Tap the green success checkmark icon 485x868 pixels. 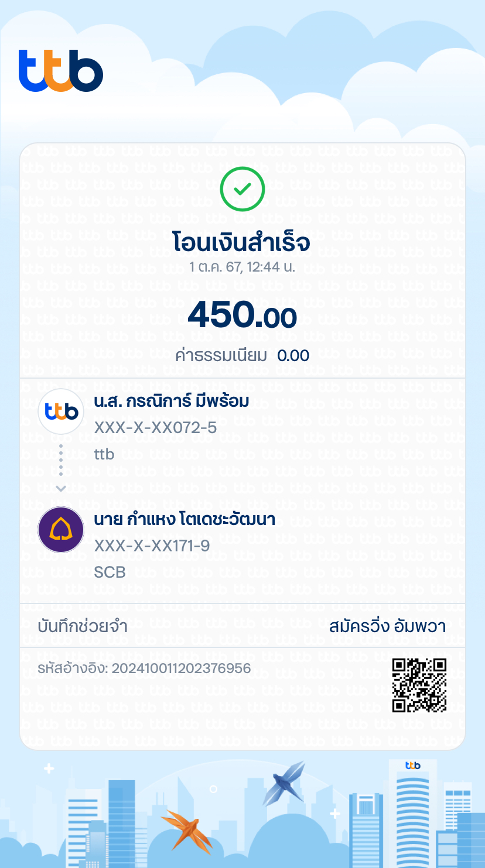pos(243,189)
